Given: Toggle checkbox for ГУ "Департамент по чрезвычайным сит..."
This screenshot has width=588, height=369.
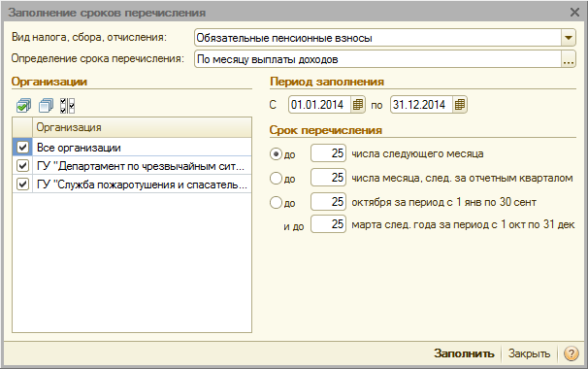Looking at the screenshot, I should tap(22, 165).
